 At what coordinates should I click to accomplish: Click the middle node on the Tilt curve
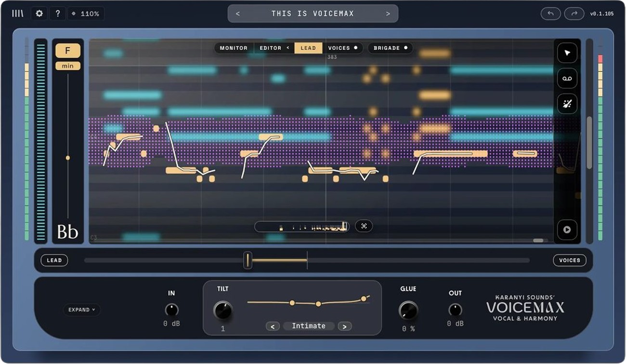click(x=318, y=304)
